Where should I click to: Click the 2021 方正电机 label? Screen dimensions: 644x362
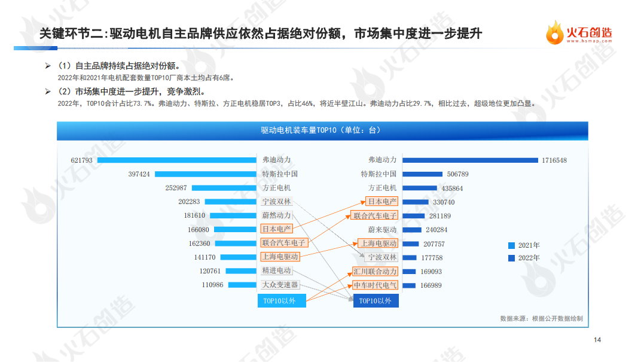click(x=276, y=188)
